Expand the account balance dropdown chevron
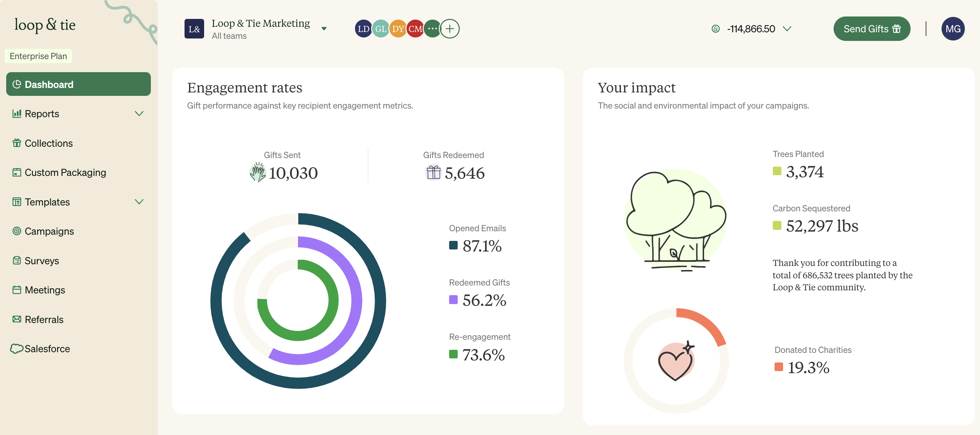This screenshot has width=980, height=435. tap(787, 29)
